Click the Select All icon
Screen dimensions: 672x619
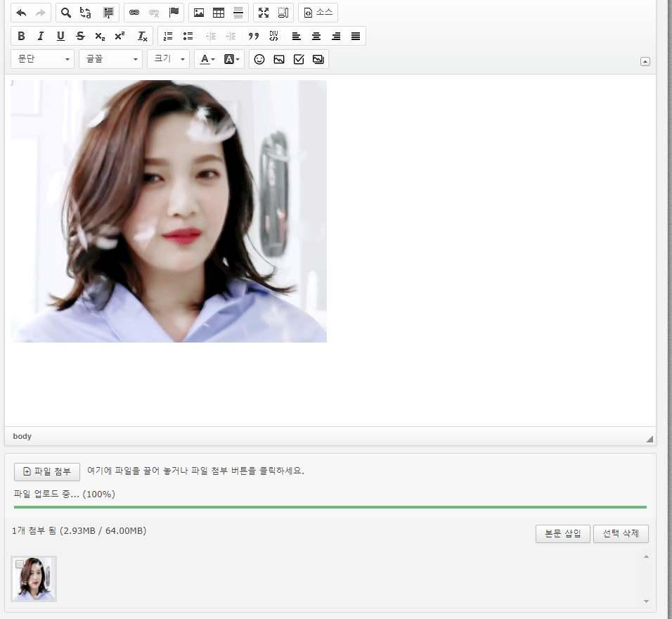click(x=108, y=13)
